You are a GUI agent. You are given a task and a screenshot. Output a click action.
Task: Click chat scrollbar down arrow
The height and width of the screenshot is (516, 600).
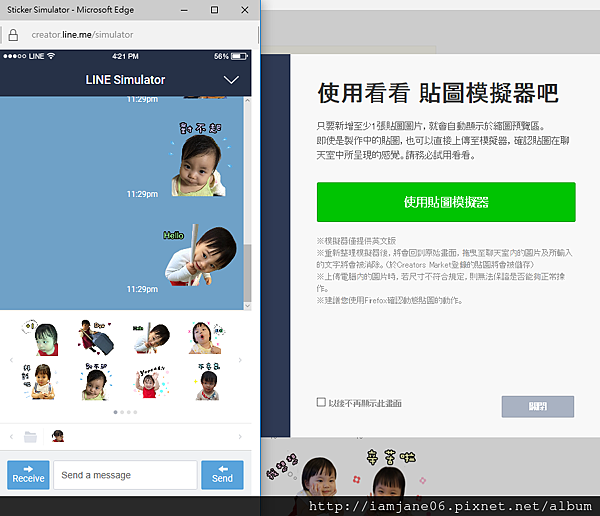(x=247, y=306)
